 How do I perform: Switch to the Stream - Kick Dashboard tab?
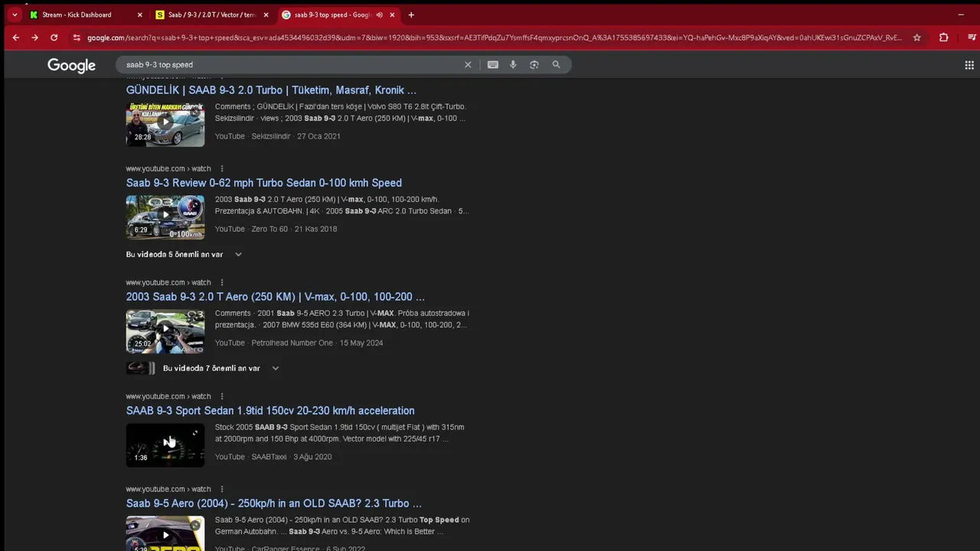click(77, 15)
